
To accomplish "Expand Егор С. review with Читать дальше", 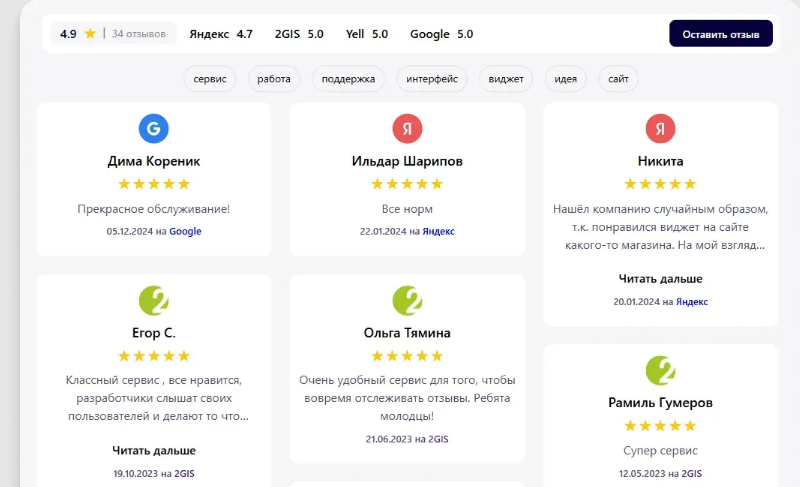I will (154, 450).
